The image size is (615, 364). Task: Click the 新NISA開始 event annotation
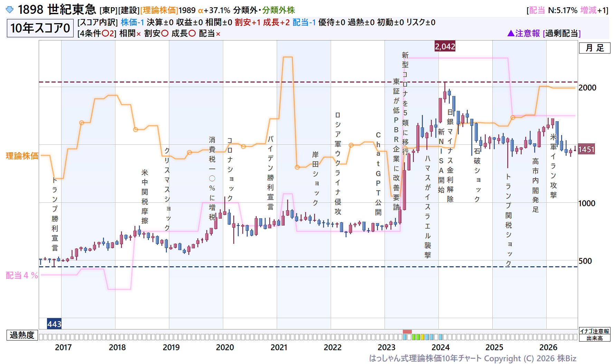[441, 161]
